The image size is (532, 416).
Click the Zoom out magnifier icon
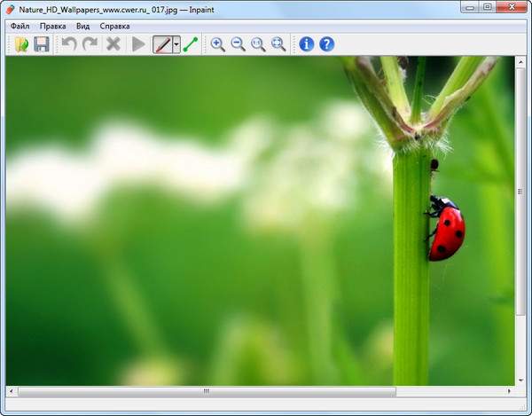click(x=238, y=43)
